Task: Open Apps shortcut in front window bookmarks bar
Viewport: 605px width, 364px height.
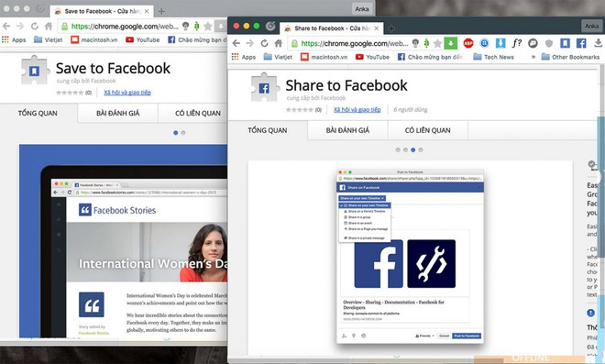Action: (244, 57)
